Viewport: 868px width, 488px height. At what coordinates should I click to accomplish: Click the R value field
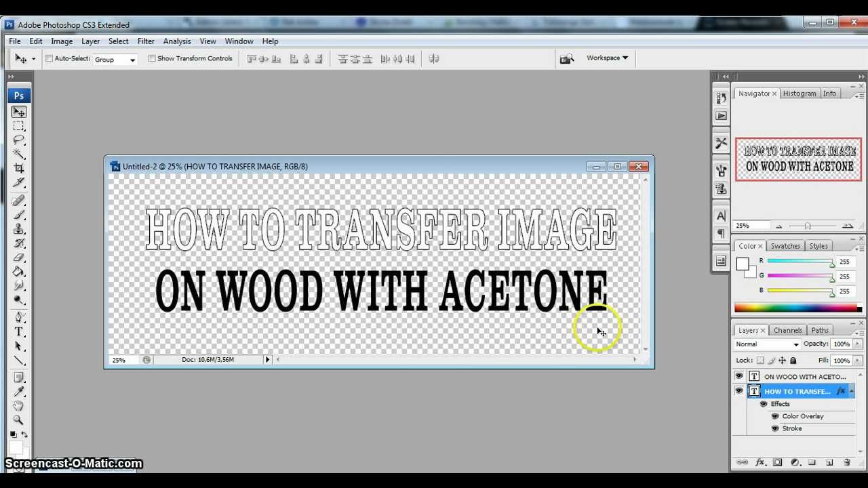point(844,262)
